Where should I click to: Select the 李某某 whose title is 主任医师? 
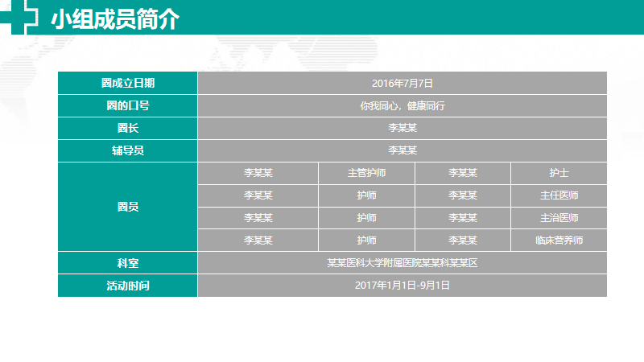coord(462,195)
